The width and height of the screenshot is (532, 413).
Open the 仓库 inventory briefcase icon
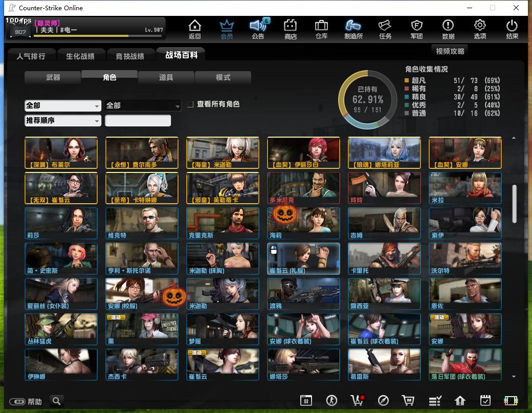pos(321,29)
